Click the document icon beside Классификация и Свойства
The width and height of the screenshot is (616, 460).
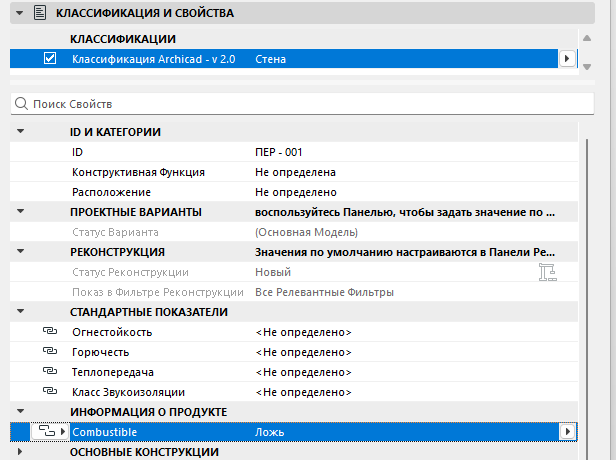click(40, 13)
